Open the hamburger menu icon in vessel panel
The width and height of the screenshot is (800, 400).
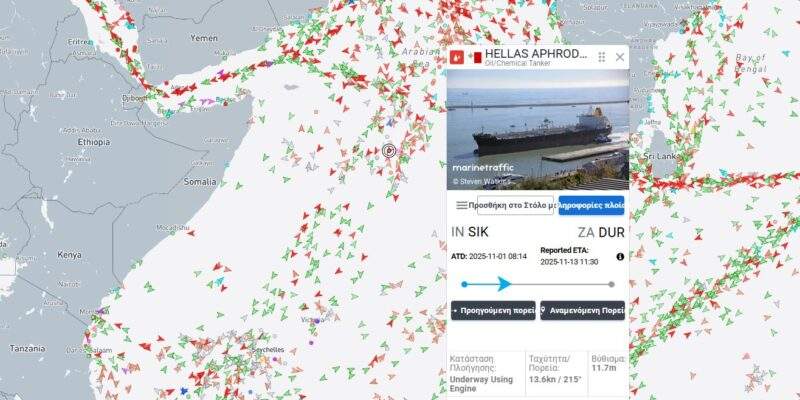click(461, 205)
